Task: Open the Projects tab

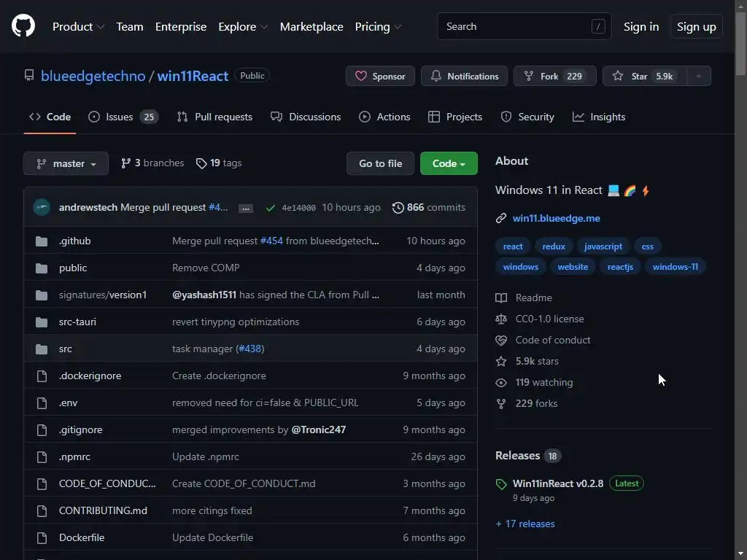Action: pos(455,117)
